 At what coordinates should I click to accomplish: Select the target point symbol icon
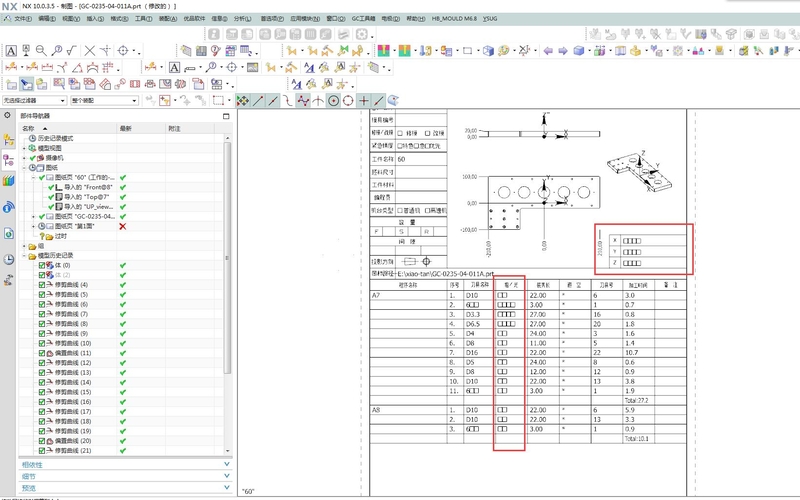123,51
